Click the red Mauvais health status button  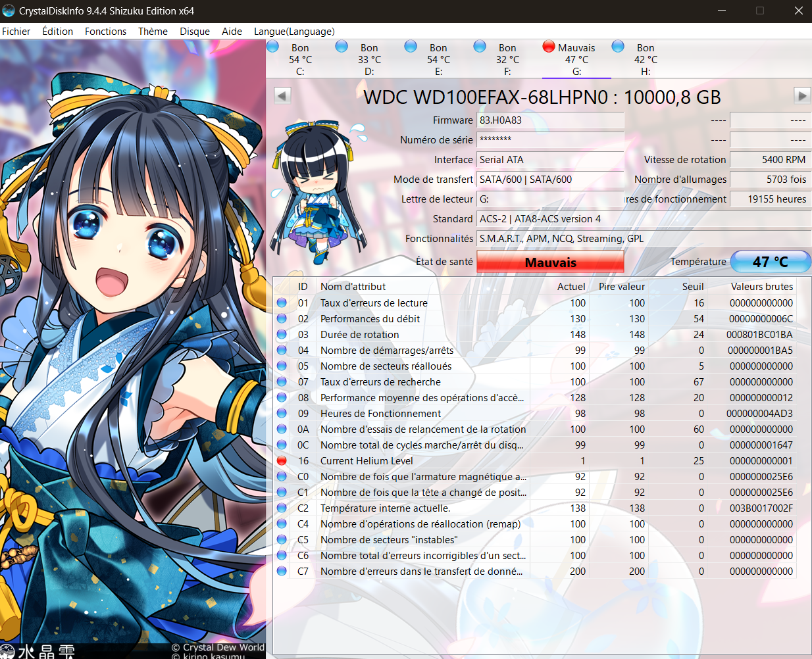pos(550,262)
